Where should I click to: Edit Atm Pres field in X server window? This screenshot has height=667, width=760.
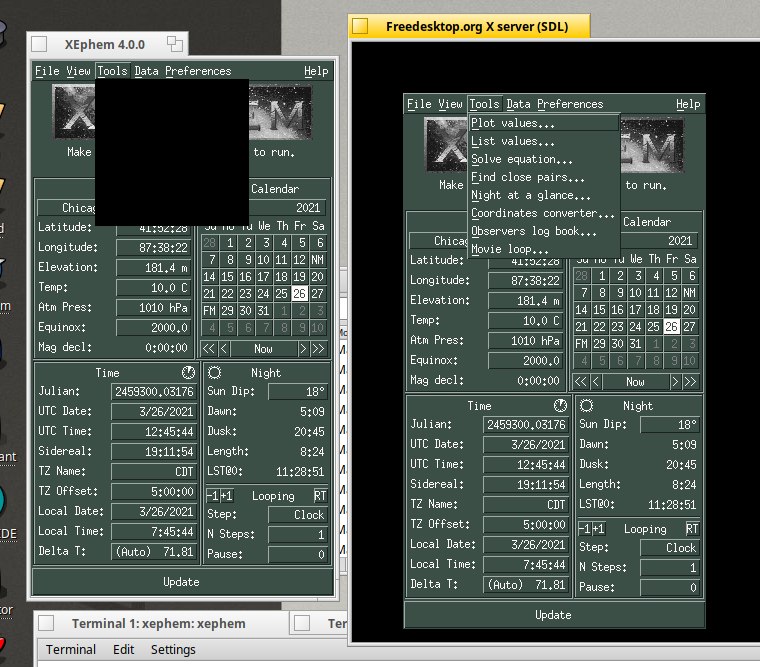(526, 340)
